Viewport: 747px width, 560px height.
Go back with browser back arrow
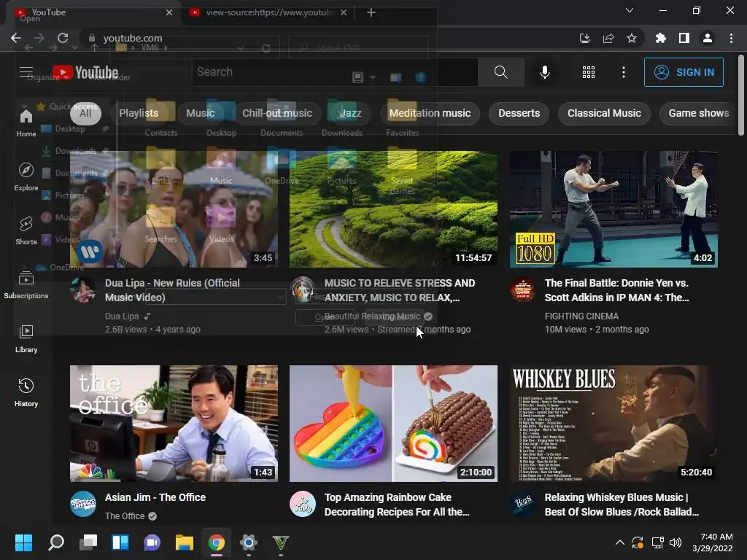[x=16, y=38]
